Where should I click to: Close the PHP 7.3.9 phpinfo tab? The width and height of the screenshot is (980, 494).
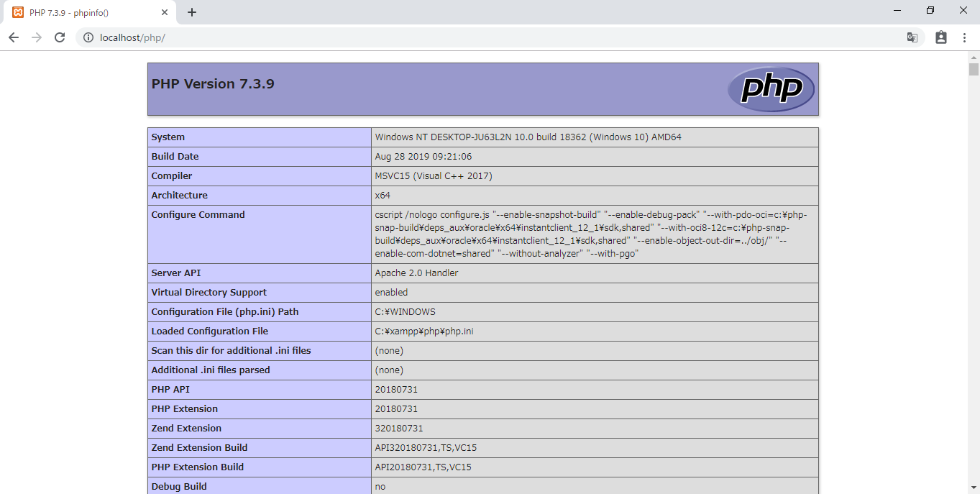tap(165, 12)
